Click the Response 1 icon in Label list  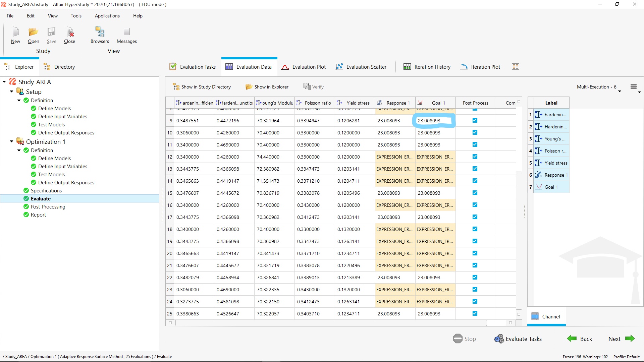click(538, 175)
